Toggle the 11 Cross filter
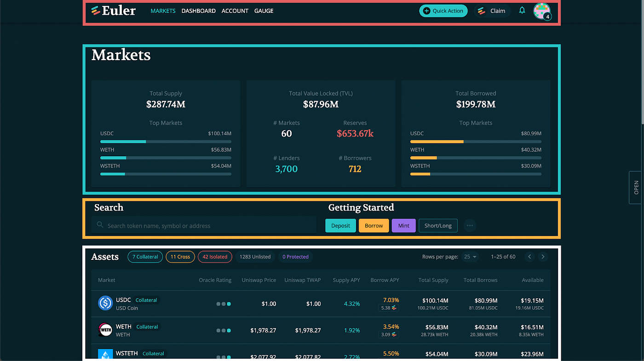 pos(180,257)
